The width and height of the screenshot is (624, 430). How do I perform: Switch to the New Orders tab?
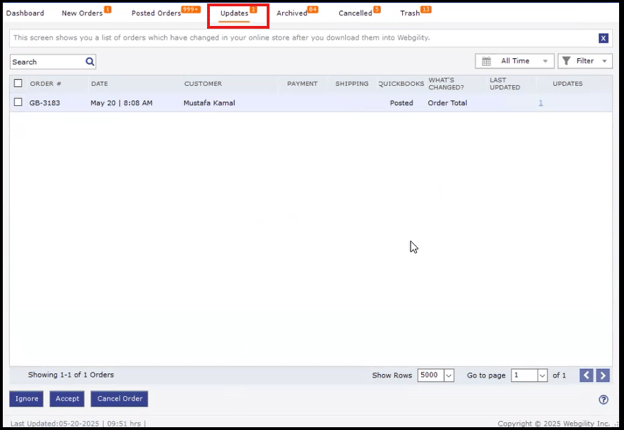click(82, 14)
